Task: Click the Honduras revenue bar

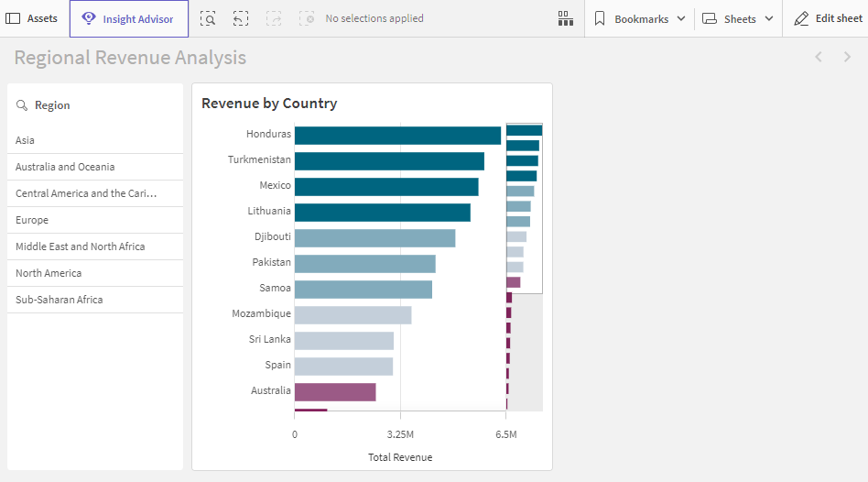Action: (397, 135)
